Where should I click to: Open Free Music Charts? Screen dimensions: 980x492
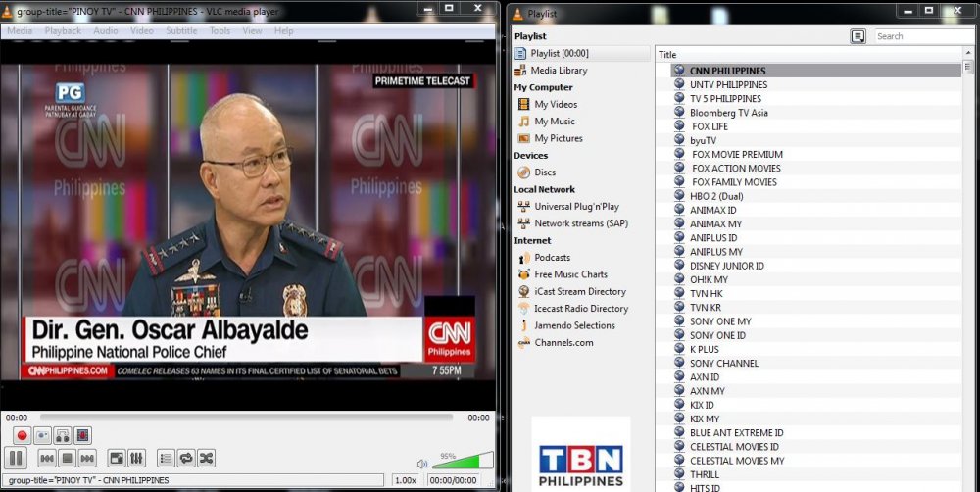tap(570, 273)
